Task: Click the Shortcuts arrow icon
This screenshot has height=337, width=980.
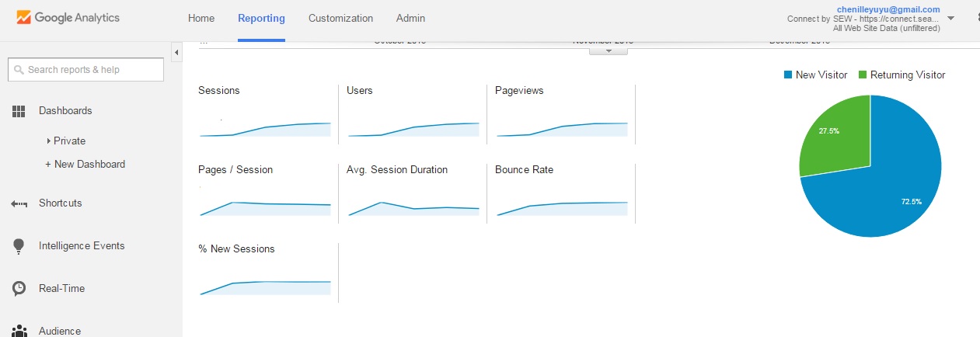Action: pyautogui.click(x=19, y=203)
